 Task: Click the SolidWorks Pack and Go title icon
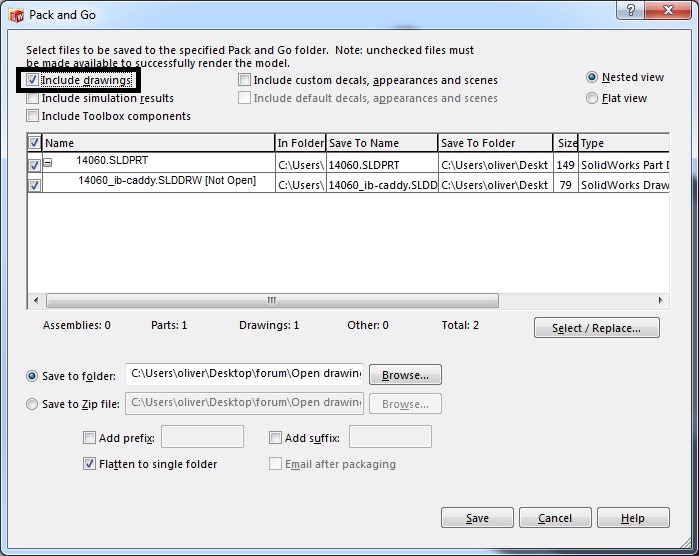coord(15,13)
